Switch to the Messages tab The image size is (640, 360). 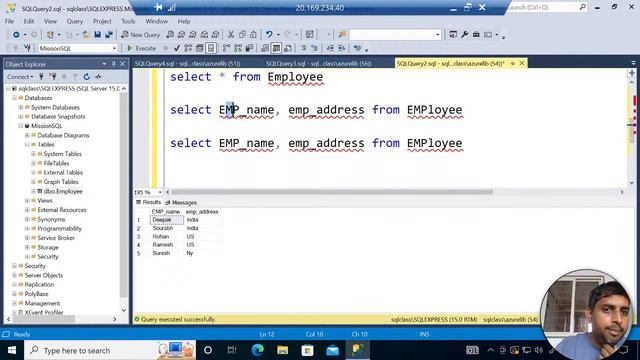coord(182,202)
